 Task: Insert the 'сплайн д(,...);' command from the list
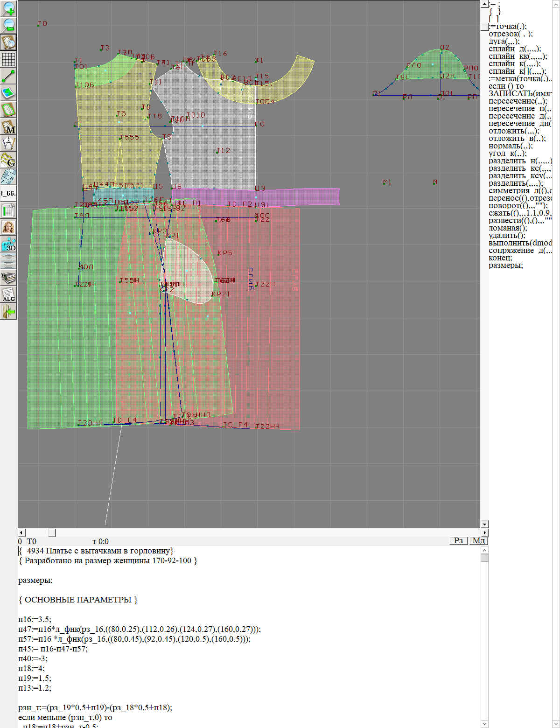pyautogui.click(x=515, y=49)
